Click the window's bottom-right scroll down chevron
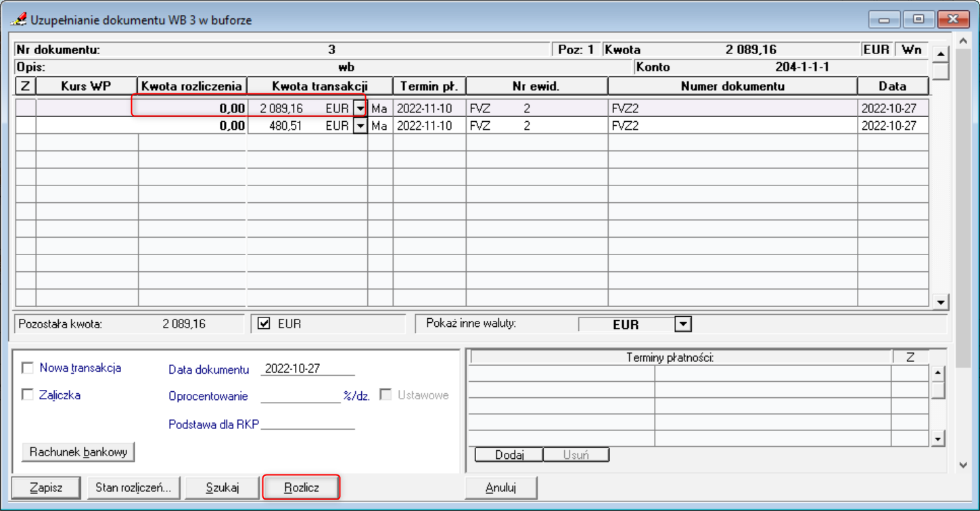This screenshot has height=511, width=980. tap(964, 464)
